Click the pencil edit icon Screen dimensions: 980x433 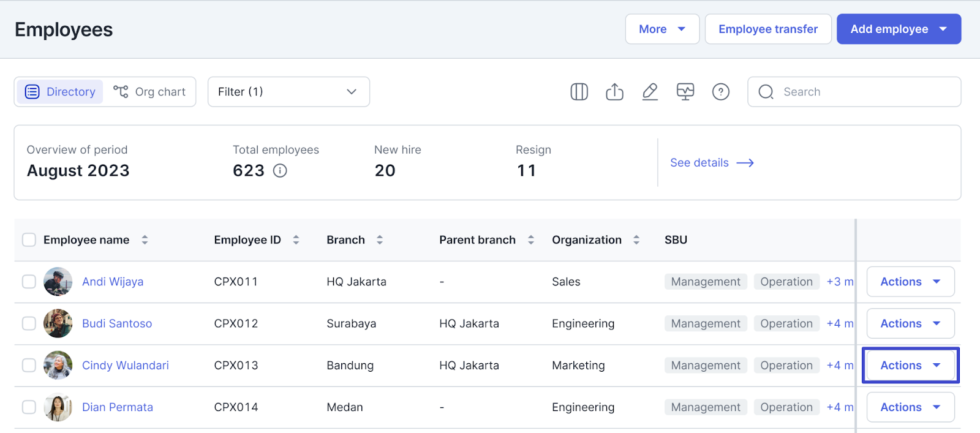(x=650, y=92)
